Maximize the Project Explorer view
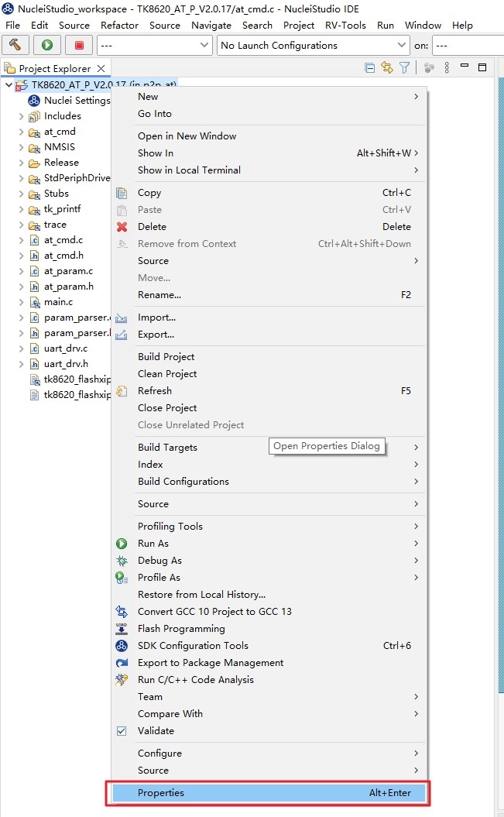The image size is (504, 817). 482,67
